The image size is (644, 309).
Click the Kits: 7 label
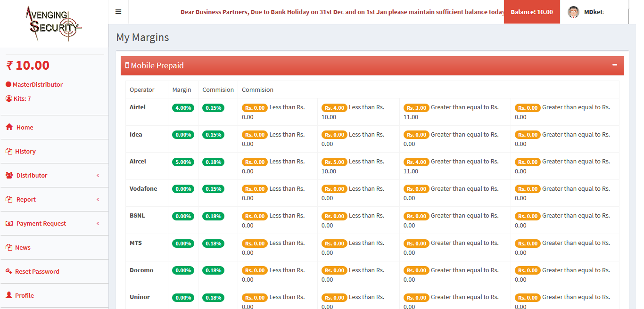point(22,98)
